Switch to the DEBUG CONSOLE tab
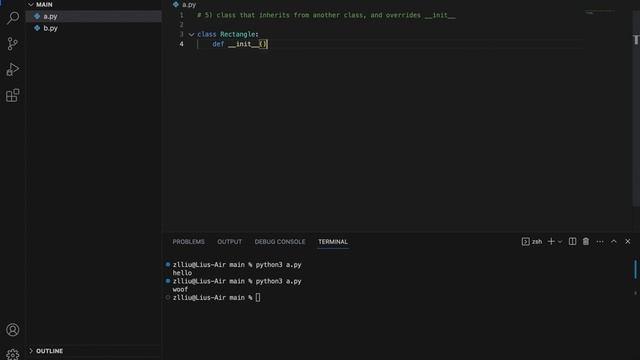Screen dimensions: 640x360 click(280, 242)
